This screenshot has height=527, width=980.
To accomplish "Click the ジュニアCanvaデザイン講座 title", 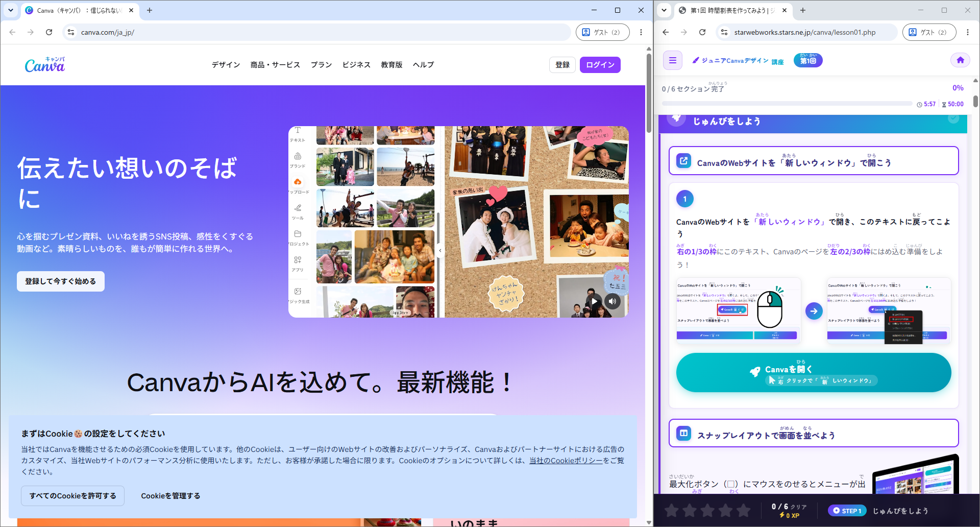I will 738,61.
